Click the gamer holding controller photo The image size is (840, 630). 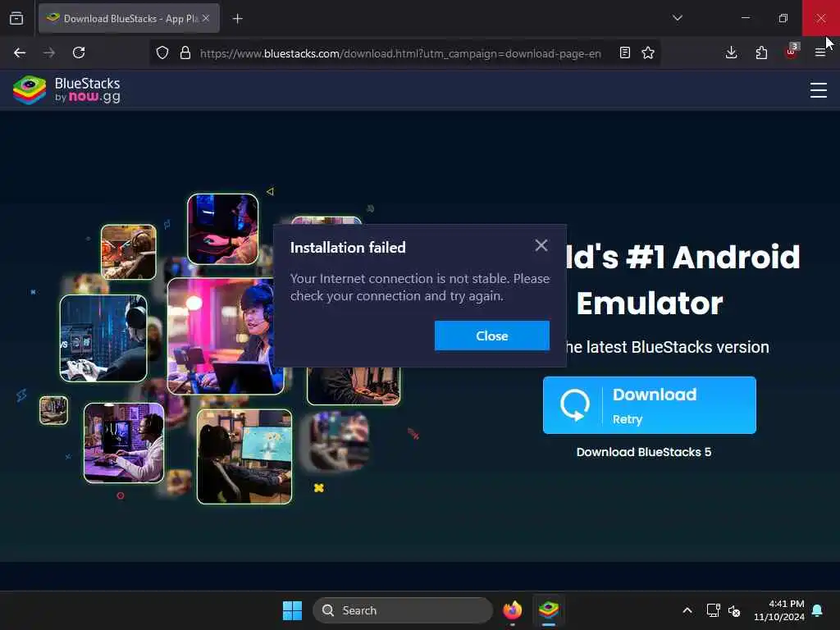pyautogui.click(x=103, y=338)
